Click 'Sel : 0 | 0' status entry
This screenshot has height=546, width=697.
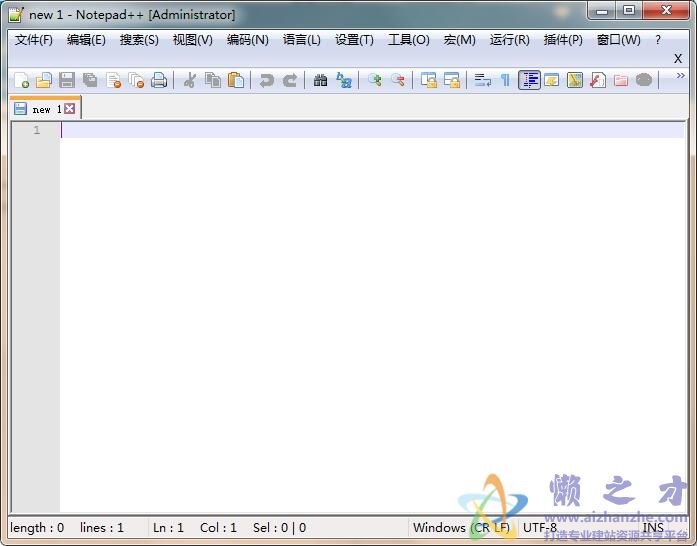click(x=280, y=528)
